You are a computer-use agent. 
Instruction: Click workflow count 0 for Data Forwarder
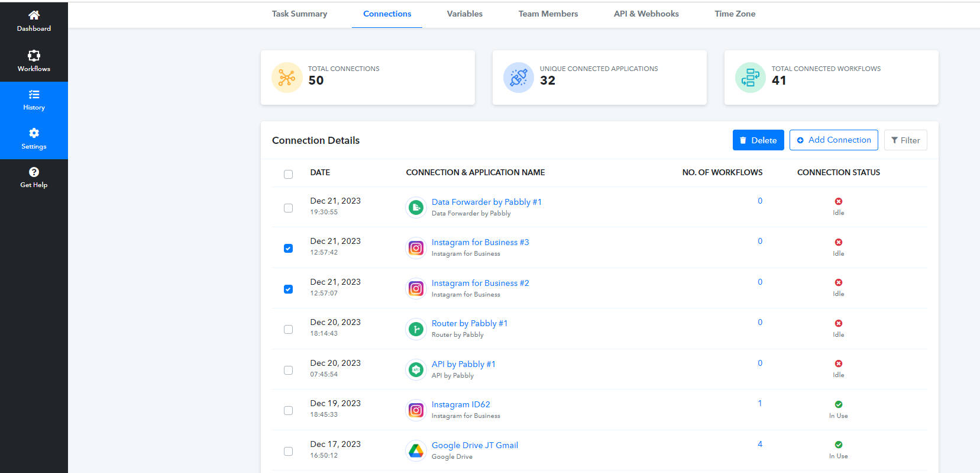pos(760,201)
